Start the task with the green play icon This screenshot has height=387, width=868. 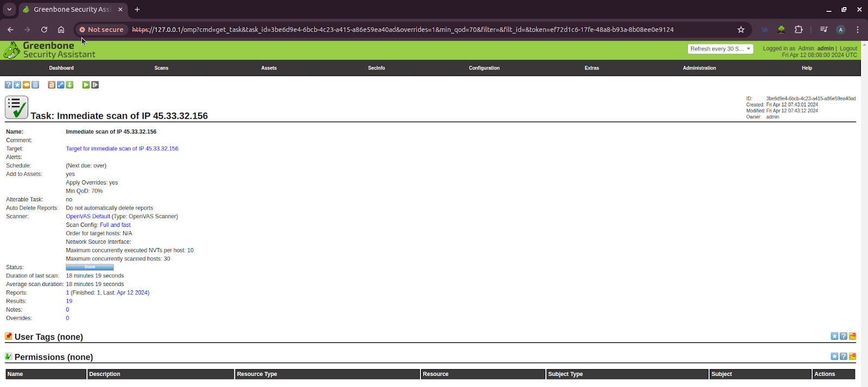(86, 85)
